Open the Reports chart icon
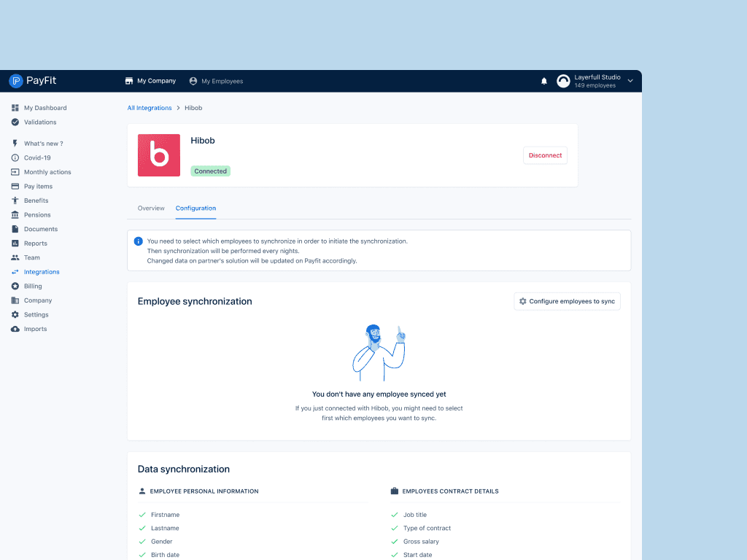747x560 pixels. point(16,243)
